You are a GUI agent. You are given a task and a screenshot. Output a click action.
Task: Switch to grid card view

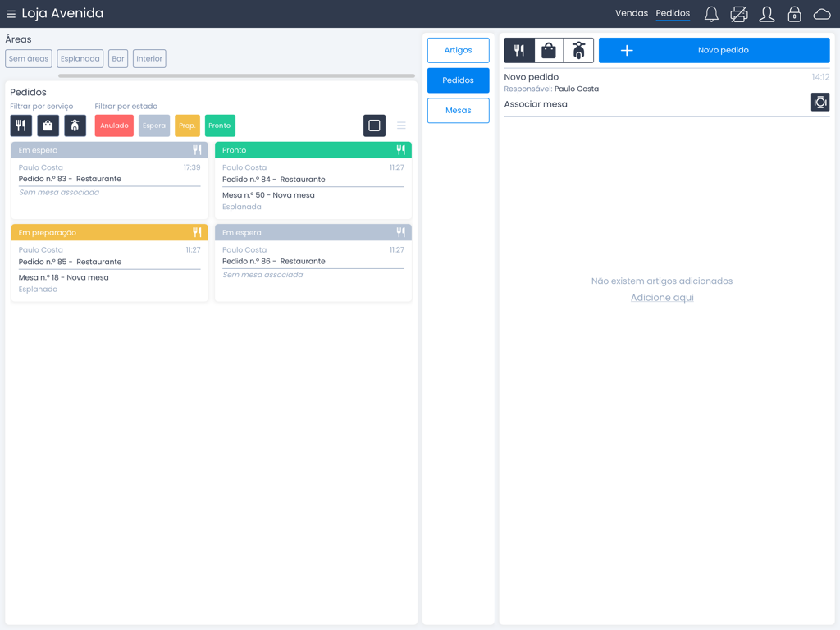click(374, 126)
